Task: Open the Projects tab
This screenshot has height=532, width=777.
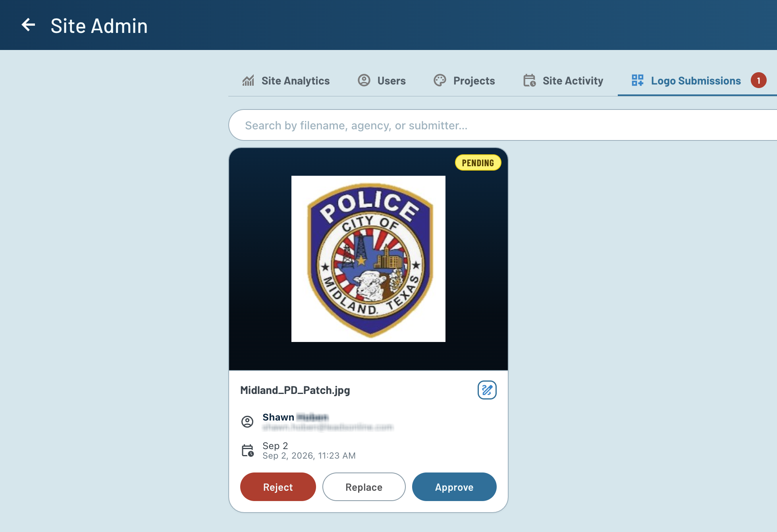Action: click(465, 81)
